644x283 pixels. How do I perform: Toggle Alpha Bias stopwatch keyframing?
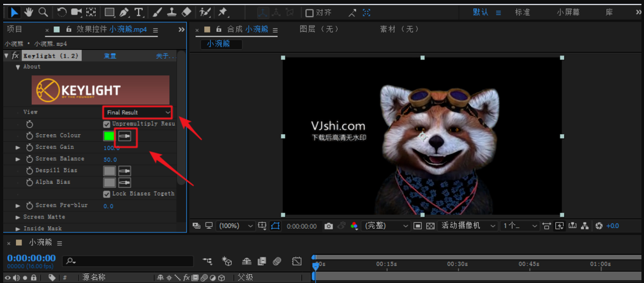click(x=29, y=182)
